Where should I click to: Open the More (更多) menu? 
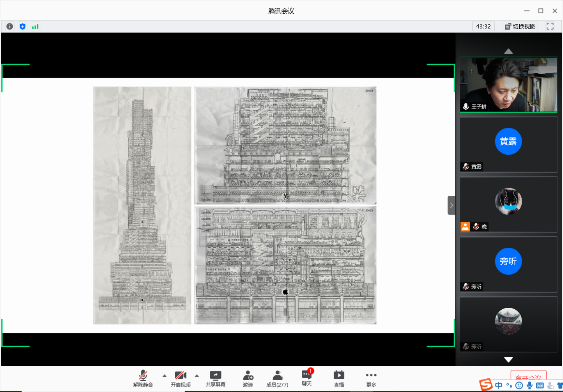371,379
